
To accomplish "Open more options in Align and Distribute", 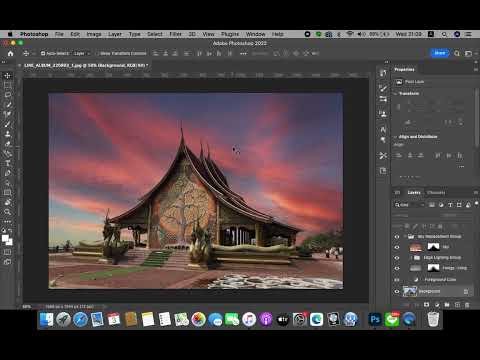I will point(461,166).
